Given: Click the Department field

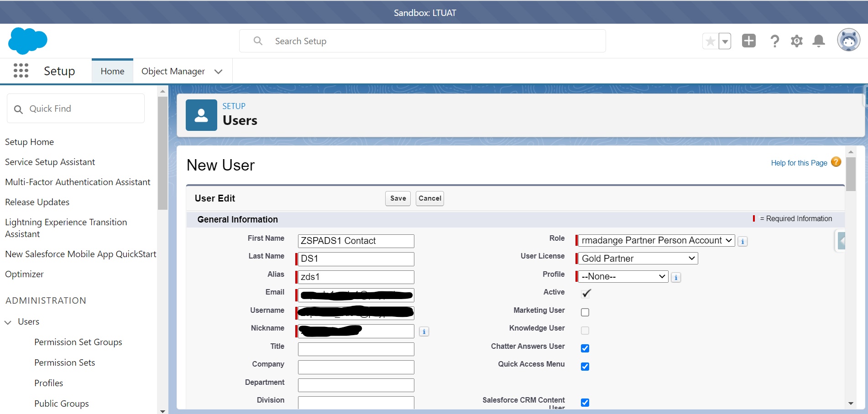Looking at the screenshot, I should point(356,385).
